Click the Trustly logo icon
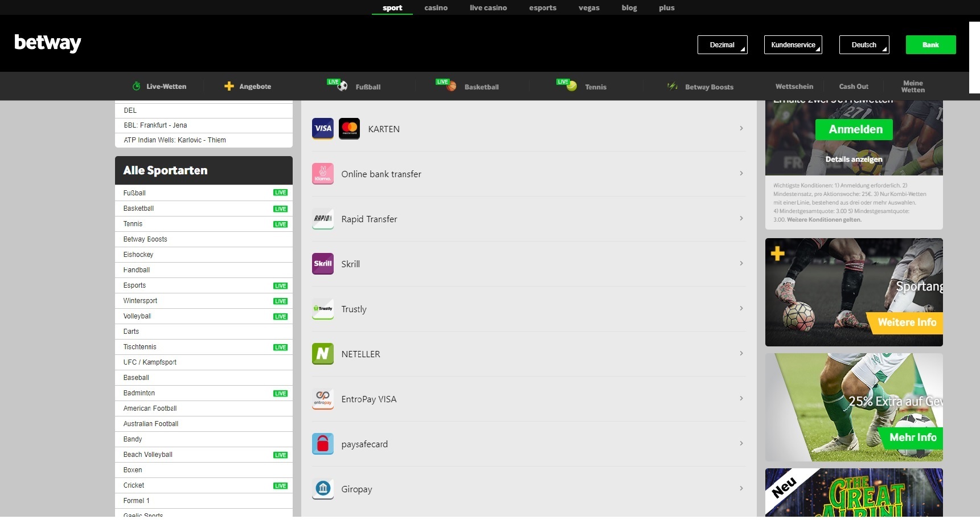The height and width of the screenshot is (523, 980). click(323, 309)
